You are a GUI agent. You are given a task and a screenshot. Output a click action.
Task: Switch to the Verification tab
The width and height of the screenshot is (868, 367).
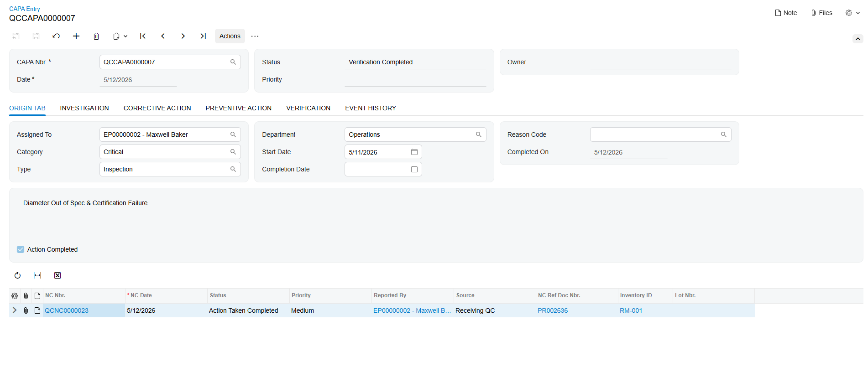(309, 108)
